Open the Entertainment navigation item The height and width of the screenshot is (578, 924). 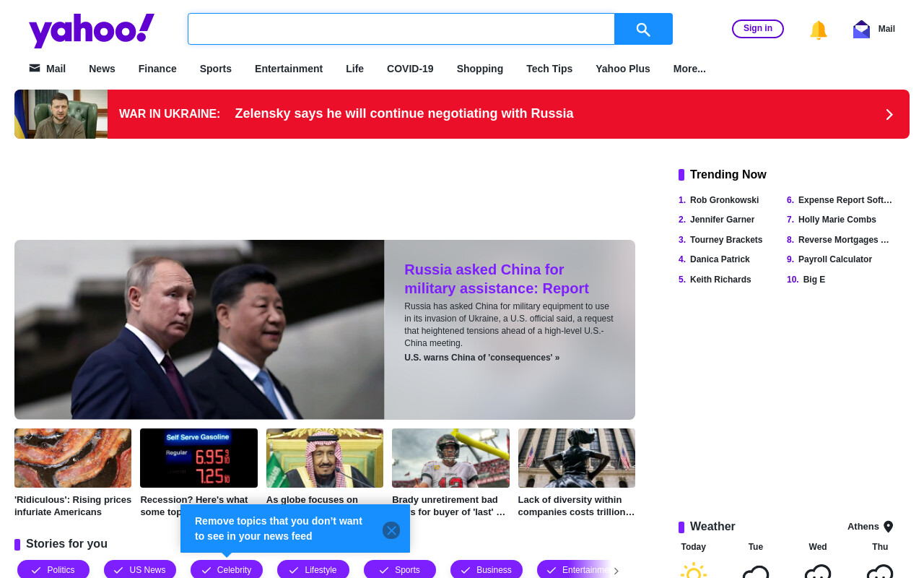[x=289, y=69]
